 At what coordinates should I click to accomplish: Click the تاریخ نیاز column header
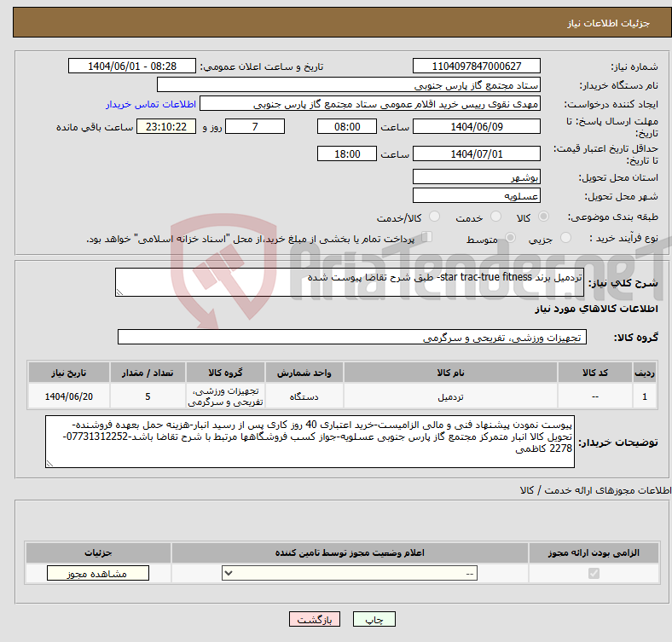(x=69, y=373)
